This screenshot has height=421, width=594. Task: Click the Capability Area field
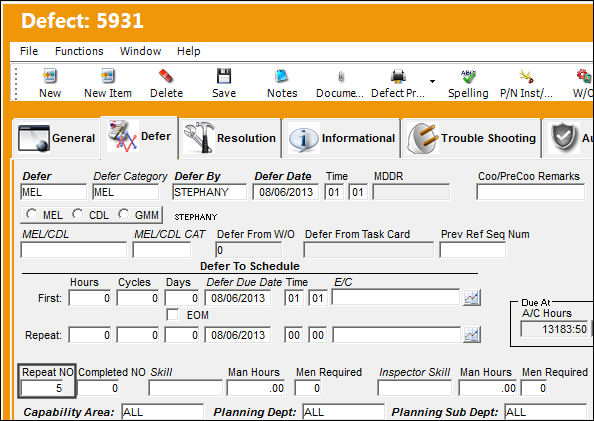pyautogui.click(x=162, y=412)
